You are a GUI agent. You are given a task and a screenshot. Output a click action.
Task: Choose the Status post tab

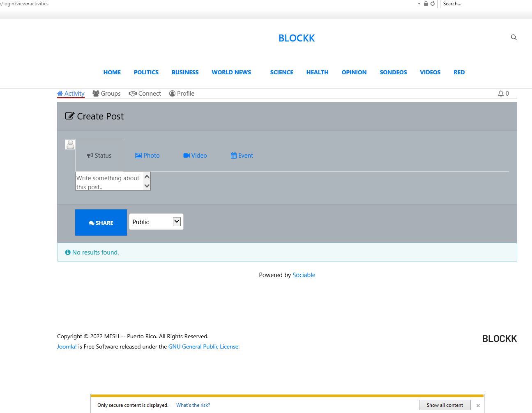click(x=99, y=156)
